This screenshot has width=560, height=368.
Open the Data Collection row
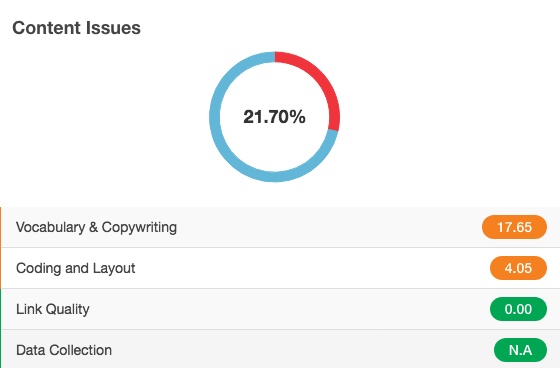[280, 349]
